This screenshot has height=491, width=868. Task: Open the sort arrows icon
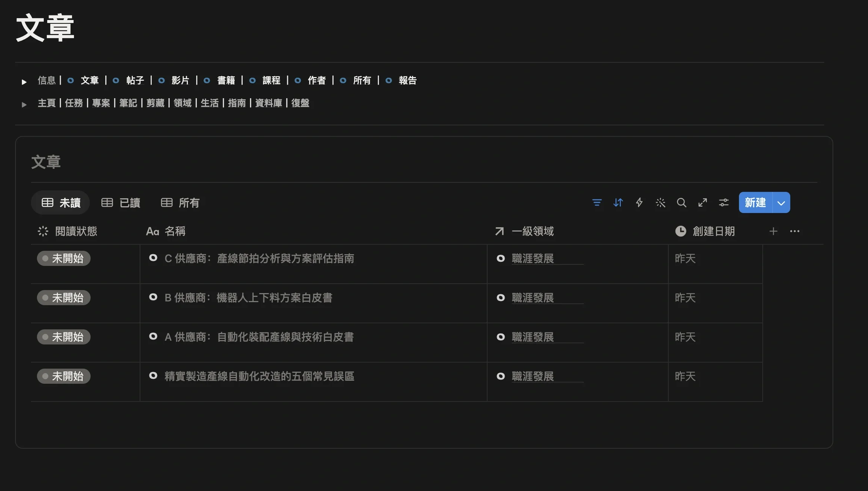618,203
